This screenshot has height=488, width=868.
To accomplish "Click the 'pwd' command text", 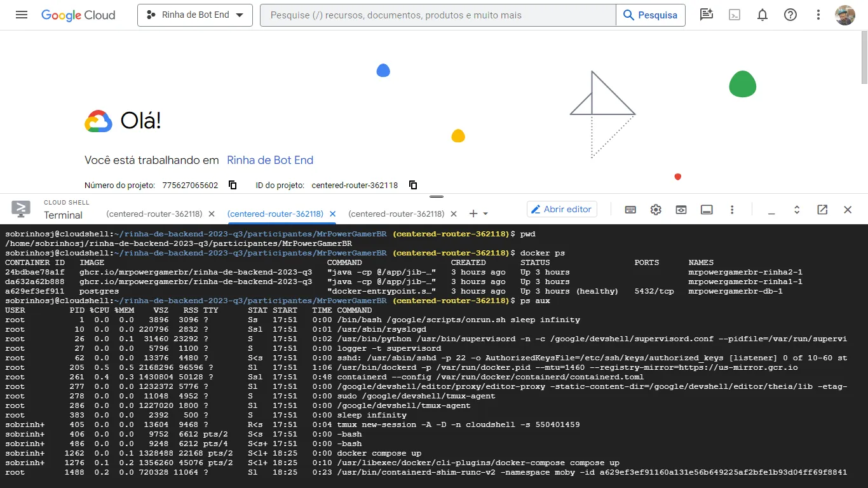I will 528,234.
